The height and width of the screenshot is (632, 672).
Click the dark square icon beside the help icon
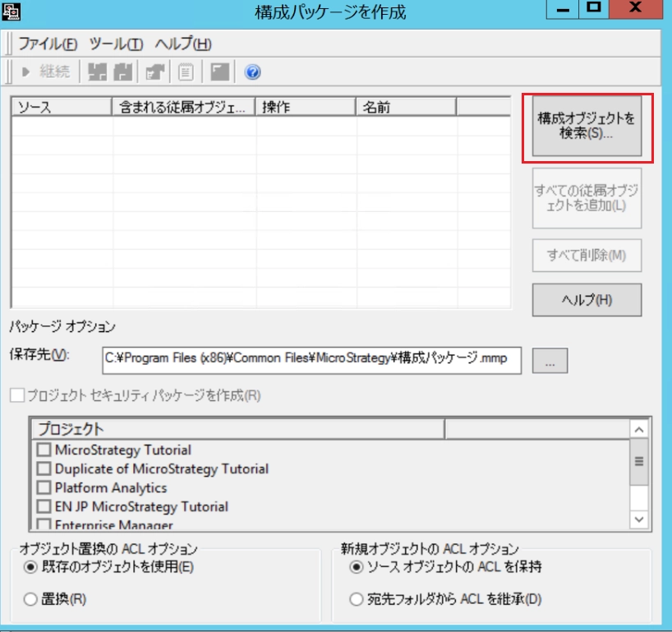(x=219, y=72)
